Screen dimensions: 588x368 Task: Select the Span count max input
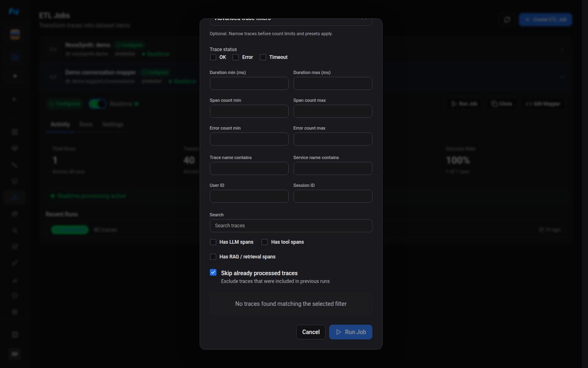[333, 111]
